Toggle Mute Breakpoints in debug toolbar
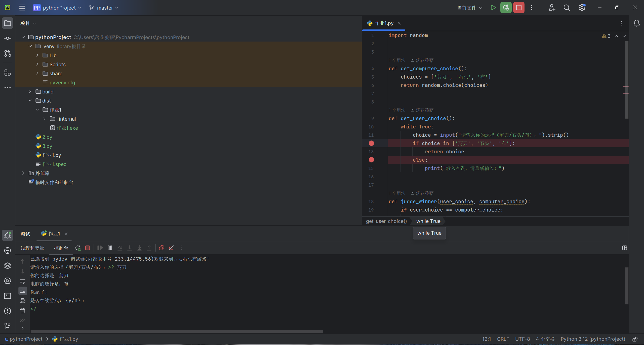 [171, 248]
